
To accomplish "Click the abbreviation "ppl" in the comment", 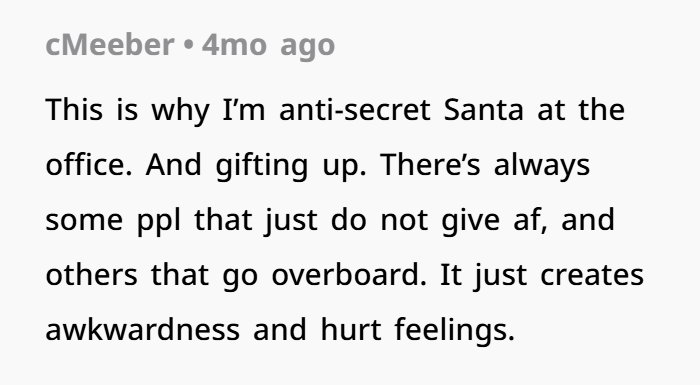I will (x=159, y=221).
